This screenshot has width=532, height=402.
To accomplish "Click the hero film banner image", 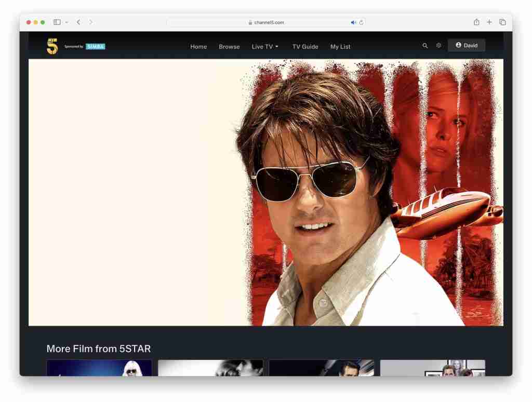I will [265, 192].
